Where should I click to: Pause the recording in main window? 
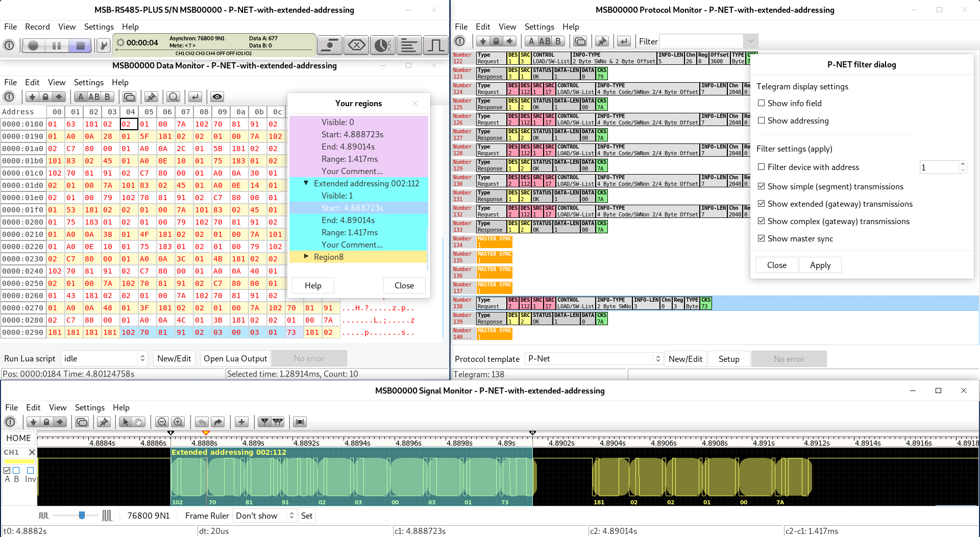(57, 45)
